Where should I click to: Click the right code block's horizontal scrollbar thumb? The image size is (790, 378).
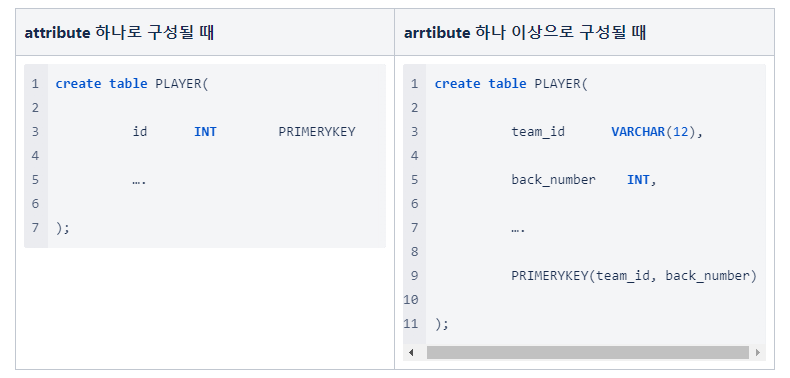click(587, 352)
